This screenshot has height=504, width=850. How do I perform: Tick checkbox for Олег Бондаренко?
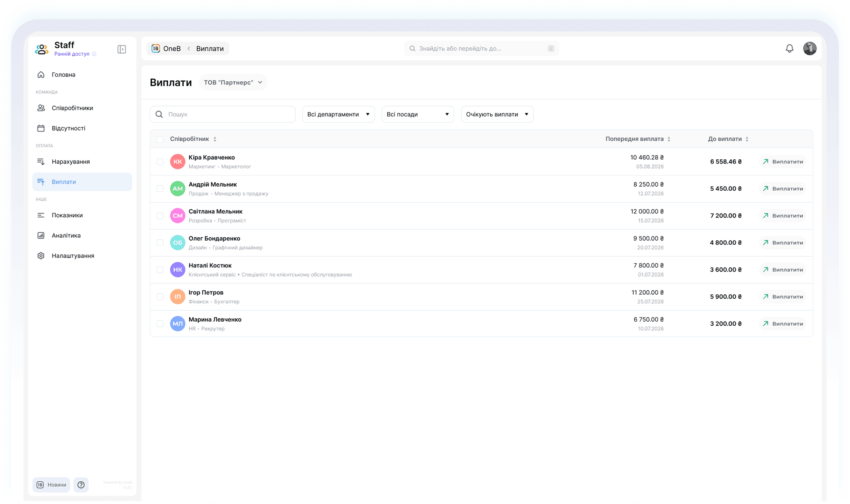(160, 243)
